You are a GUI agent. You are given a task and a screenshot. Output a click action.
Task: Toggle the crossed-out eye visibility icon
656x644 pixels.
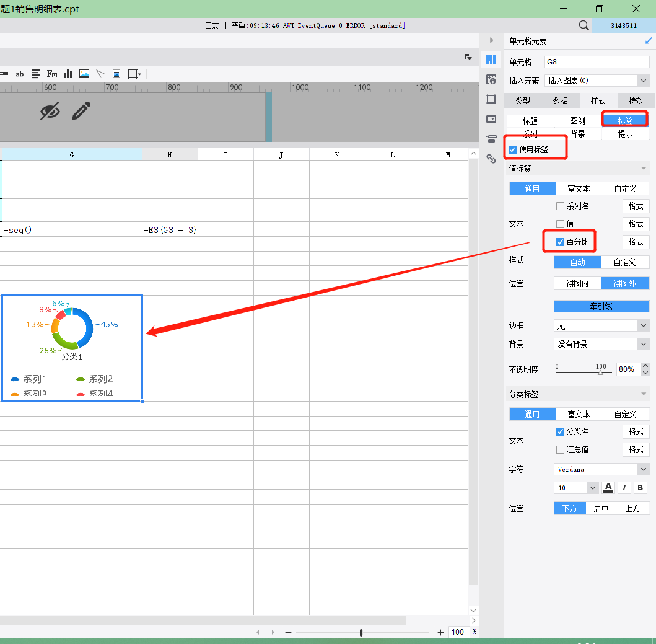(50, 111)
